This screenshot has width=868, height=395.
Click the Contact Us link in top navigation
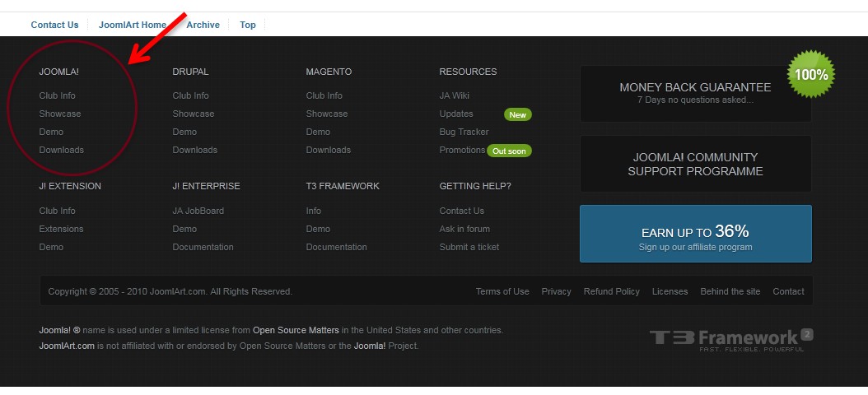coord(55,25)
